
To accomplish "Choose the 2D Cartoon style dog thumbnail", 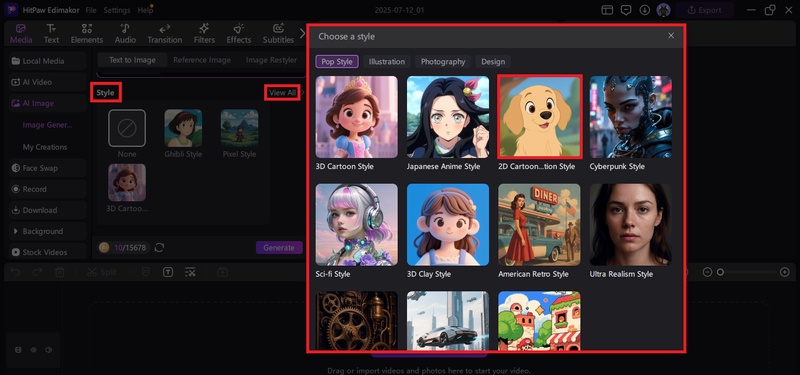I will pos(539,117).
